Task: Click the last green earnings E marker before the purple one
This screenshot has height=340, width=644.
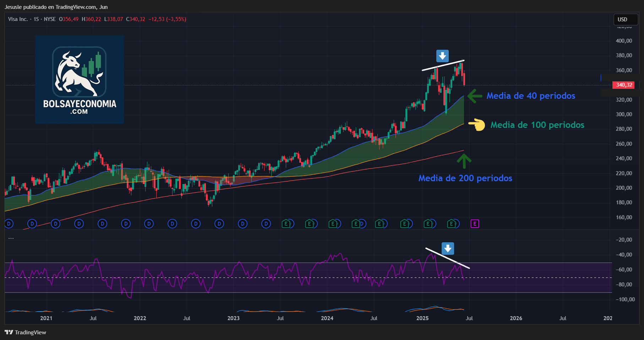Action: pyautogui.click(x=452, y=224)
